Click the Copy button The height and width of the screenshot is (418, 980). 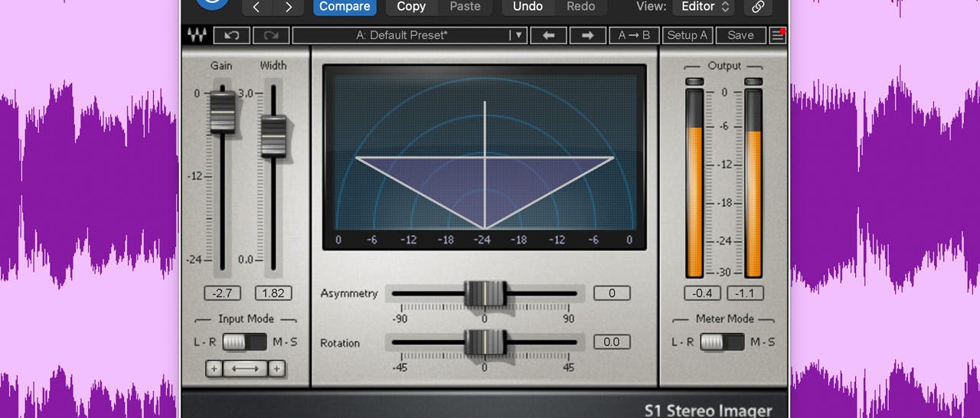[x=411, y=7]
